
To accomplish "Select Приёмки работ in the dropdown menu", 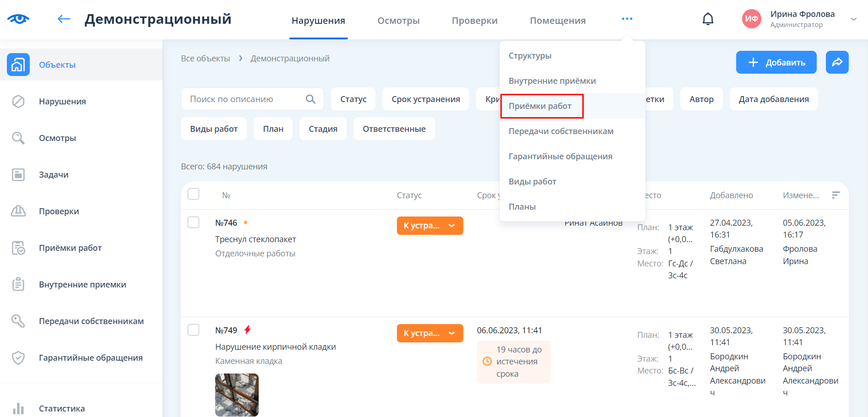I will 540,106.
